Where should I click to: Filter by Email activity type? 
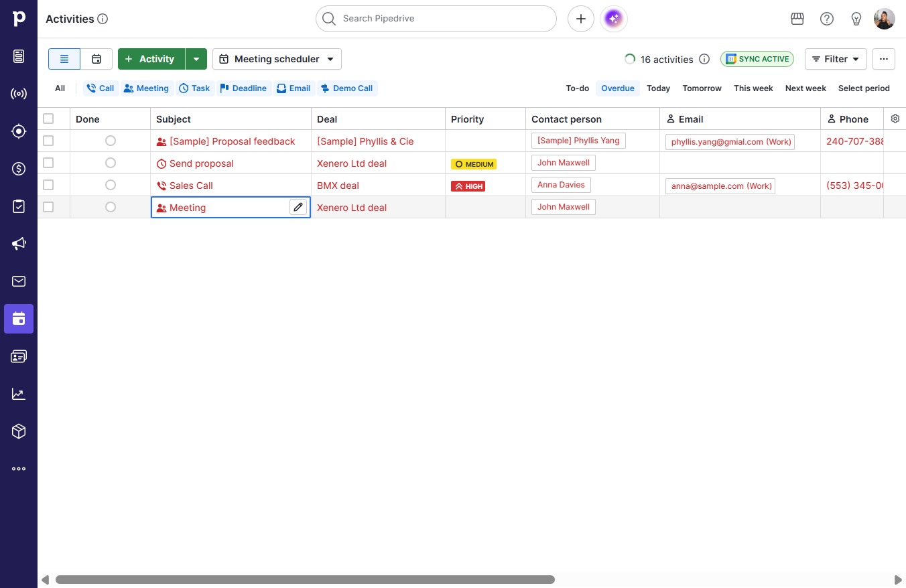(x=294, y=88)
